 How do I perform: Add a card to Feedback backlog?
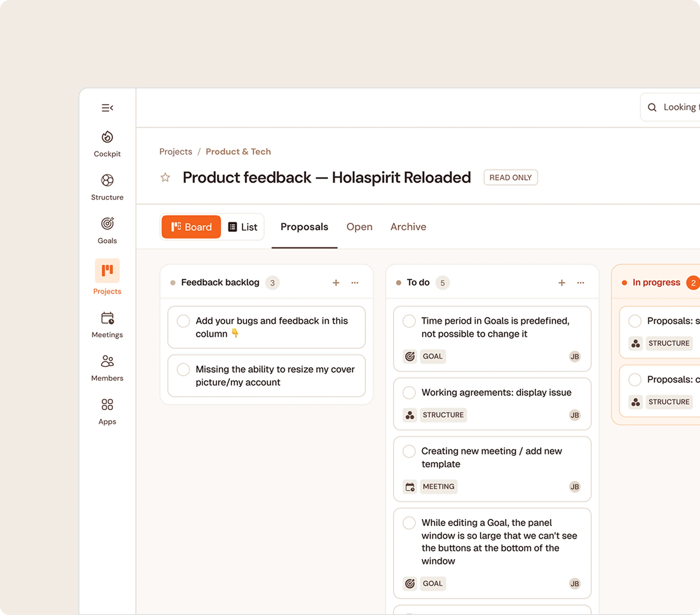(336, 283)
